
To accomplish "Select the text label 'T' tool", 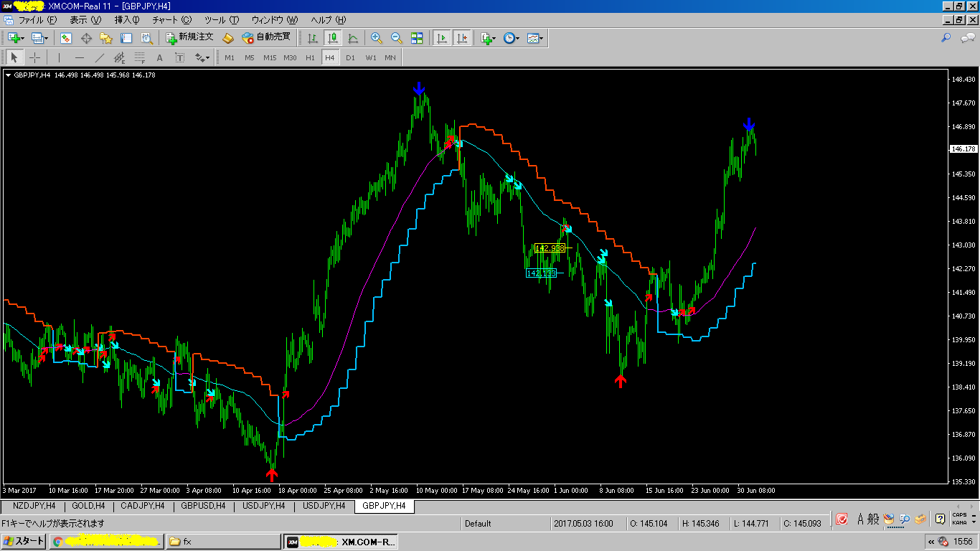I will [x=179, y=57].
